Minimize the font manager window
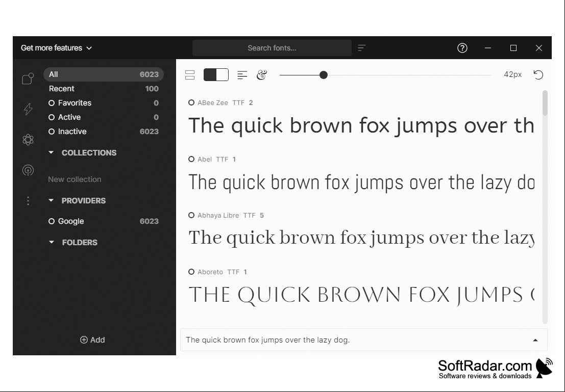 488,48
